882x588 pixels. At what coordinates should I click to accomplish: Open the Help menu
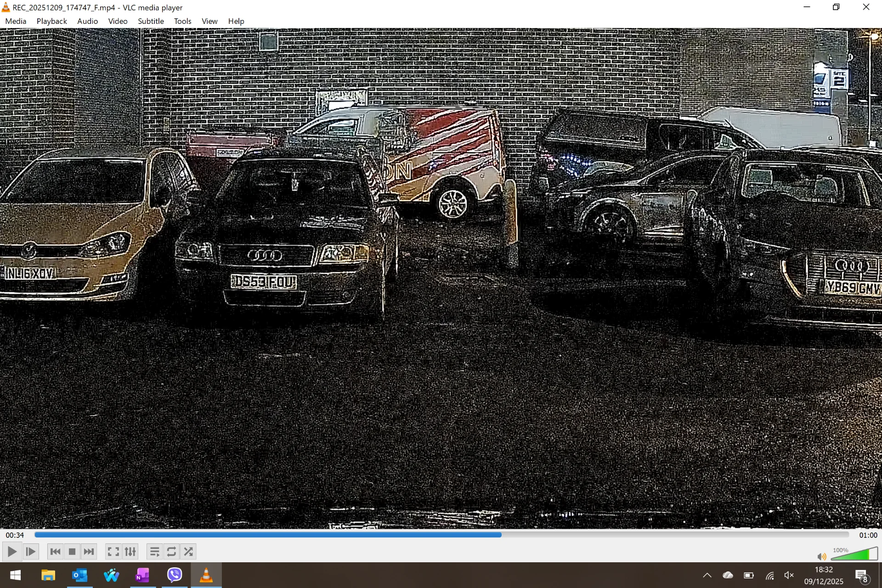[x=236, y=21]
